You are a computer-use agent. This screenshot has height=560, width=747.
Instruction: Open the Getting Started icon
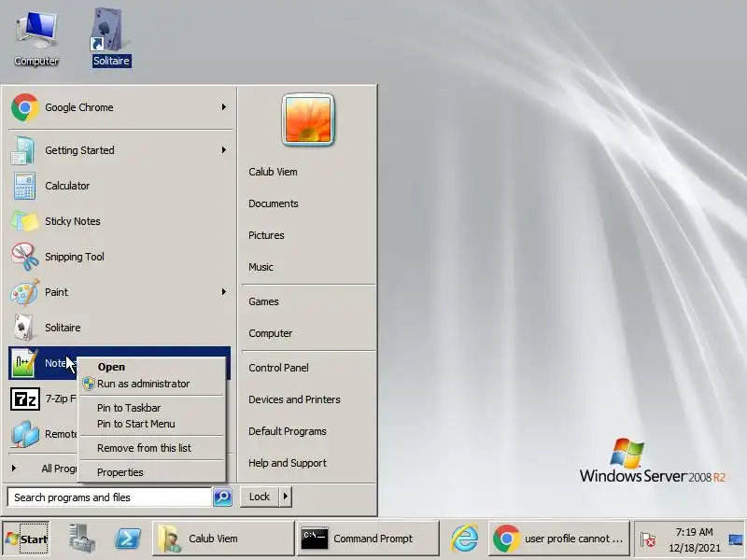pos(22,150)
